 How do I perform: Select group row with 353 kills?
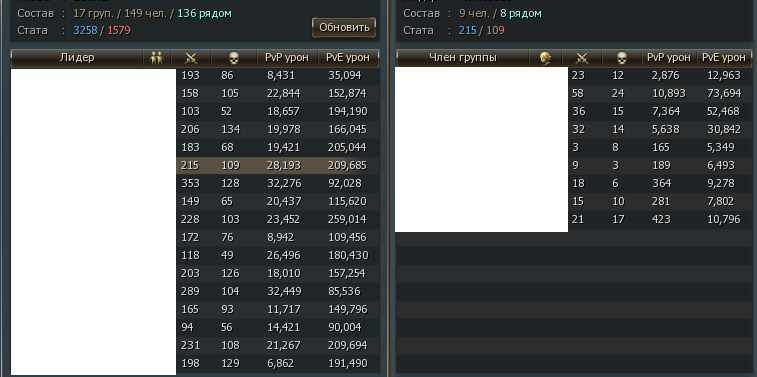[x=195, y=183]
